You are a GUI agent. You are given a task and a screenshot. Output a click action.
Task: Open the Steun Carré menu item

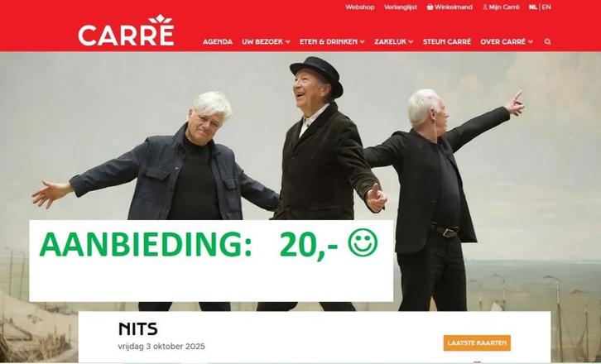click(446, 41)
